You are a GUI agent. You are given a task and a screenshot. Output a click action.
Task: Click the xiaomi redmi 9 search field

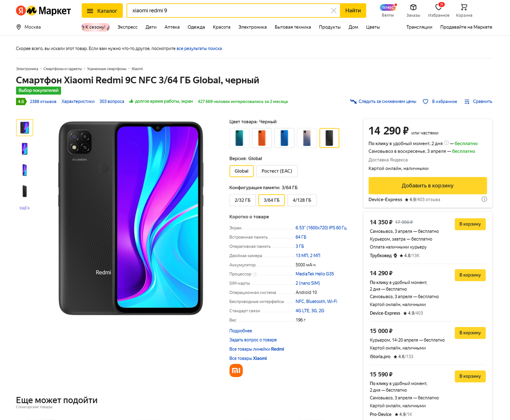228,11
